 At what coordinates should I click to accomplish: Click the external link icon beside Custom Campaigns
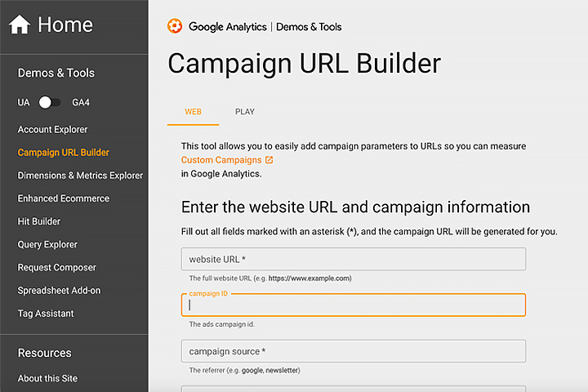click(269, 160)
